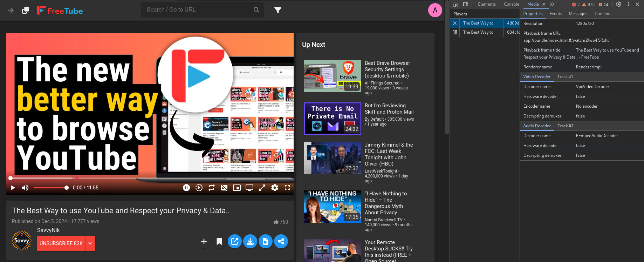Take a video screenshot using crossed-image icon
This screenshot has height=262, width=644.
tap(224, 188)
